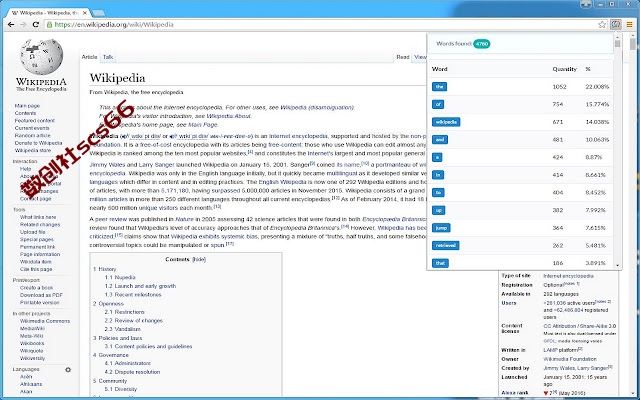The image size is (640, 400).
Task: Open the LAMP platform link
Action: 561,350
